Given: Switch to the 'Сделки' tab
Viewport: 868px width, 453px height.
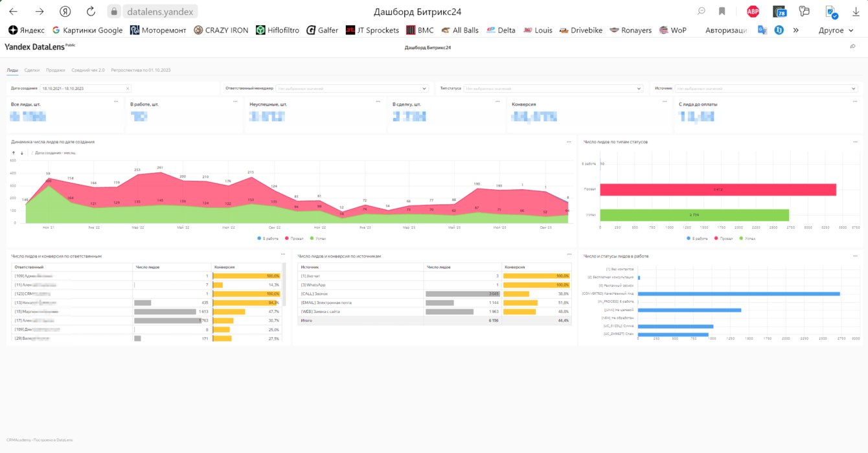Looking at the screenshot, I should [x=32, y=70].
